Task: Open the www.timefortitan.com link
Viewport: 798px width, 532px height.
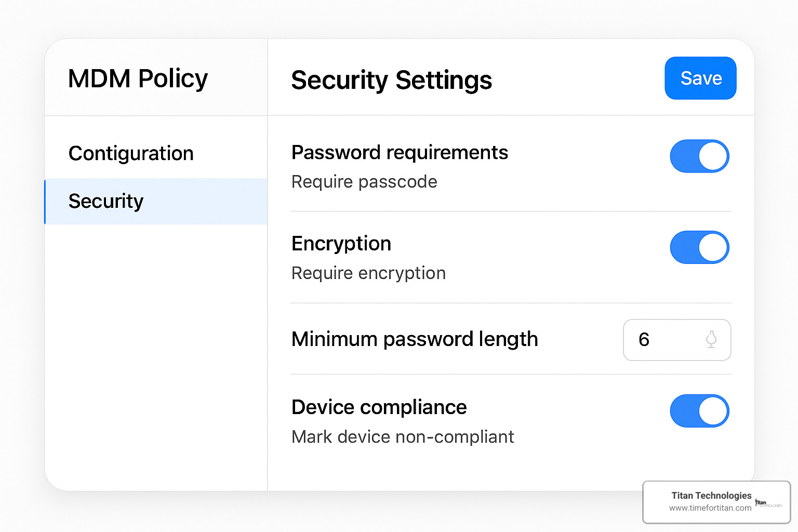Action: [710, 508]
